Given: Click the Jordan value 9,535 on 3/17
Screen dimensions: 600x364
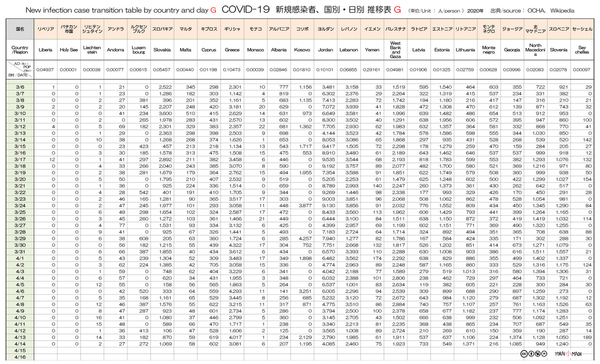Looking at the screenshot, I should (328, 159).
